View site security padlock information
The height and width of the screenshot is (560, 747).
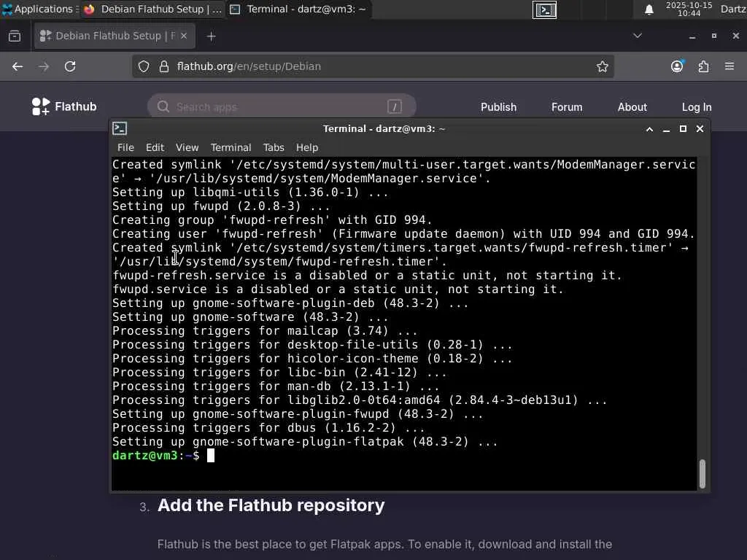[164, 66]
